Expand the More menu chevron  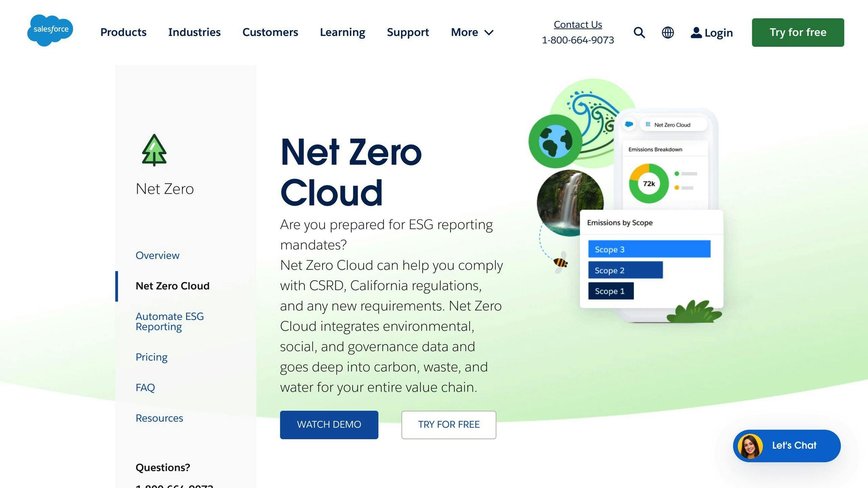tap(489, 33)
